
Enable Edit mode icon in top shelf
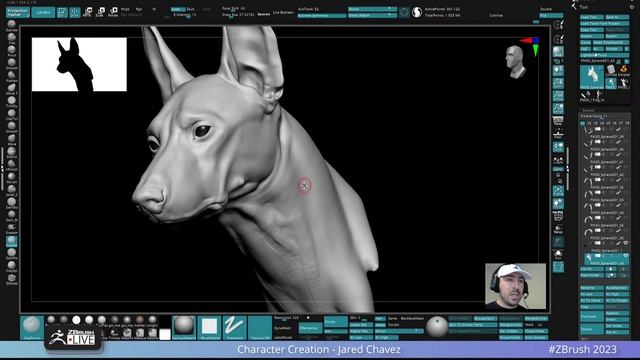click(x=62, y=12)
